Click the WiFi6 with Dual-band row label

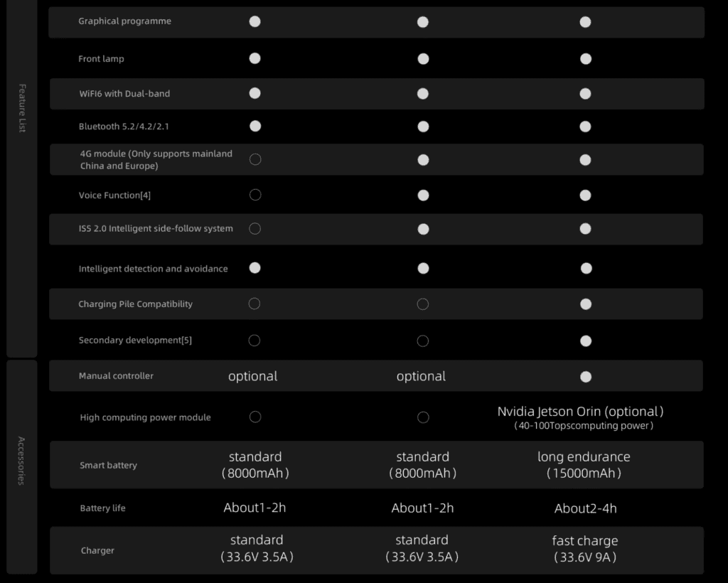pos(124,94)
